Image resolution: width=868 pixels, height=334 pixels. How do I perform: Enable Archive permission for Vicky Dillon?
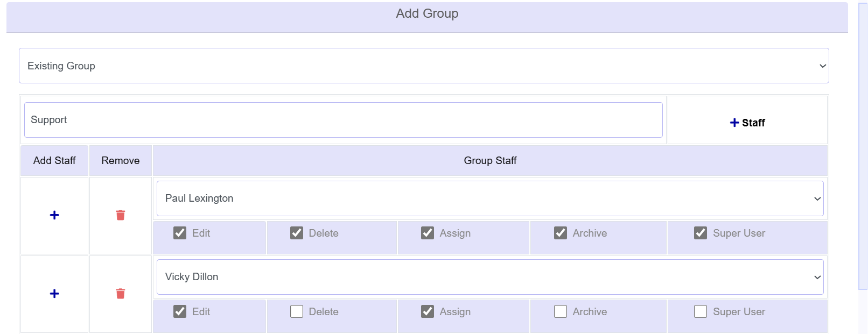point(561,311)
